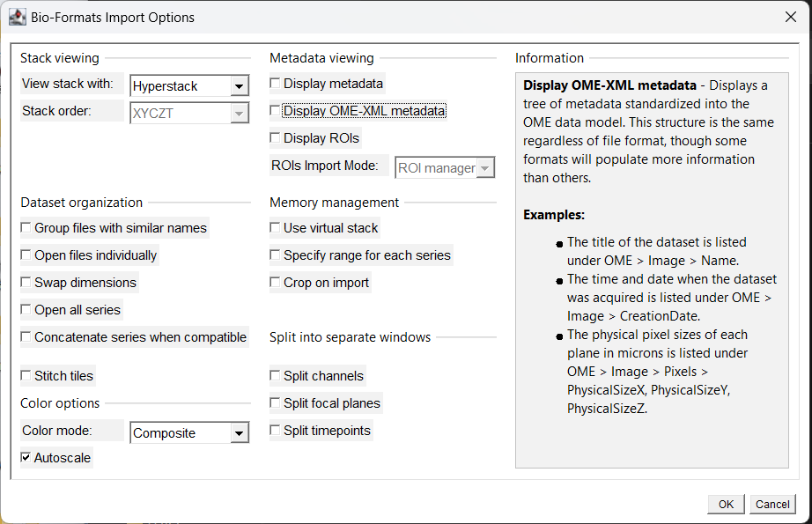This screenshot has width=812, height=524.
Task: Enable Open all series
Action: 26,309
